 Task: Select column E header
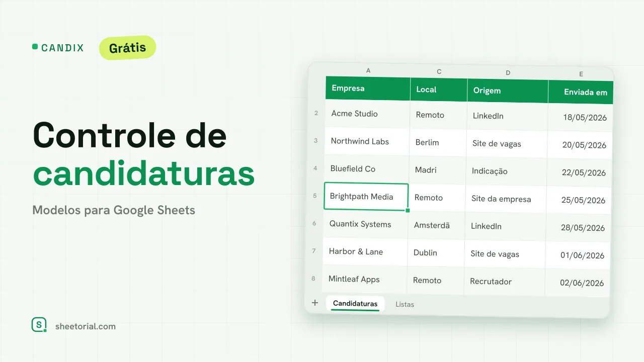tap(581, 74)
